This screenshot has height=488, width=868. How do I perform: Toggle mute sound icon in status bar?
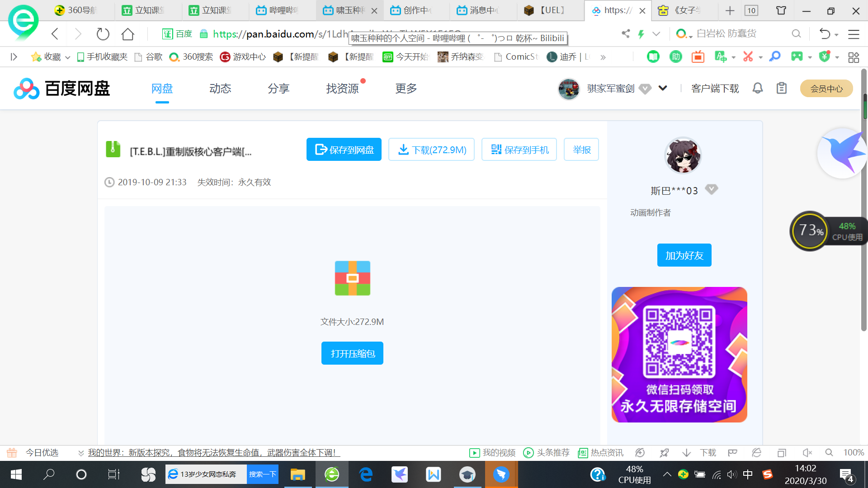click(x=807, y=453)
